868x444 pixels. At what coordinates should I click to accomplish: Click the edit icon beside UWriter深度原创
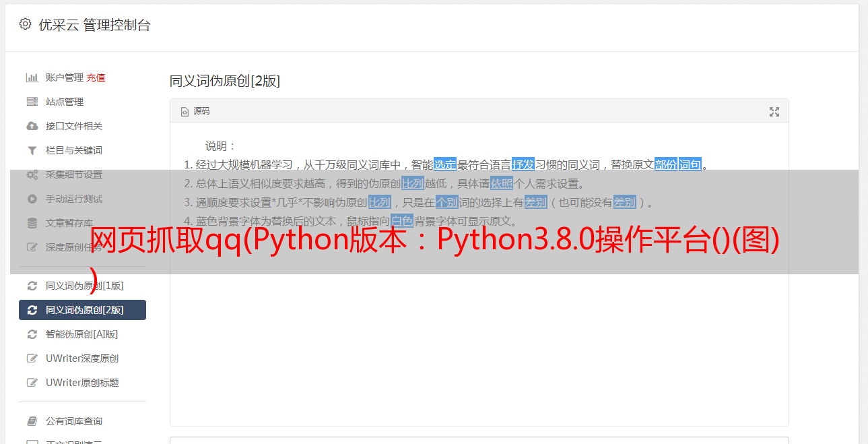click(32, 358)
